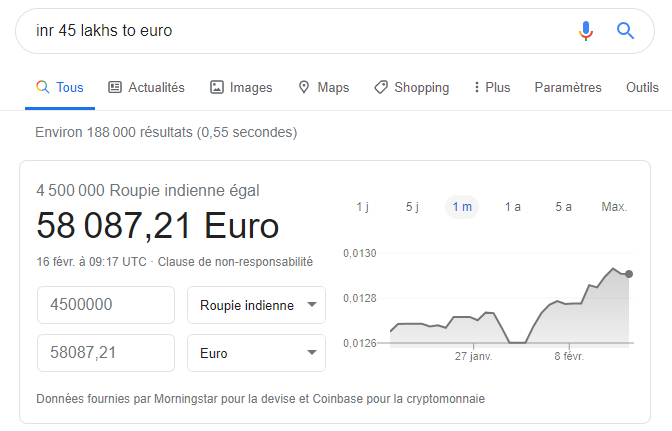Viewport: 672px width, 431px height.
Task: Open the Euro currency dropdown
Action: point(256,353)
